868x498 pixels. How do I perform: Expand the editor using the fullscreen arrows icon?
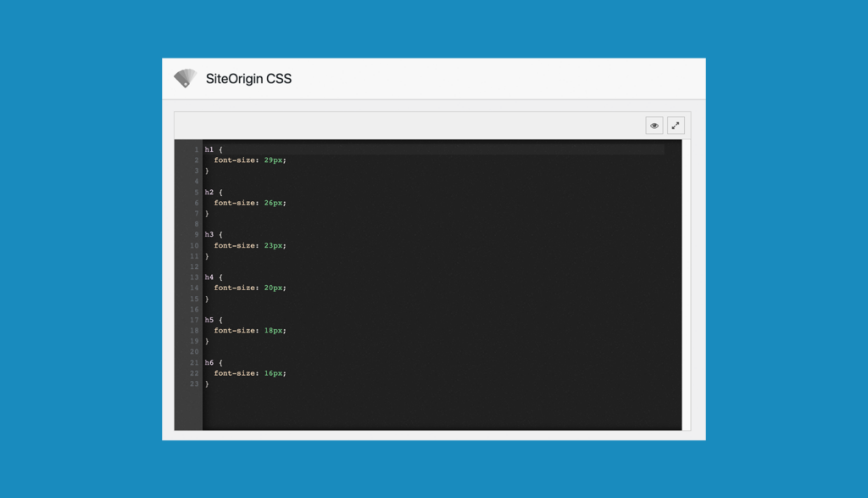point(676,126)
